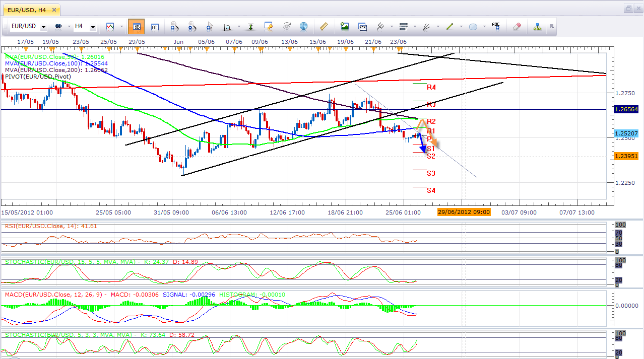
Task: Click the S4 pivot level label
Action: [x=431, y=190]
